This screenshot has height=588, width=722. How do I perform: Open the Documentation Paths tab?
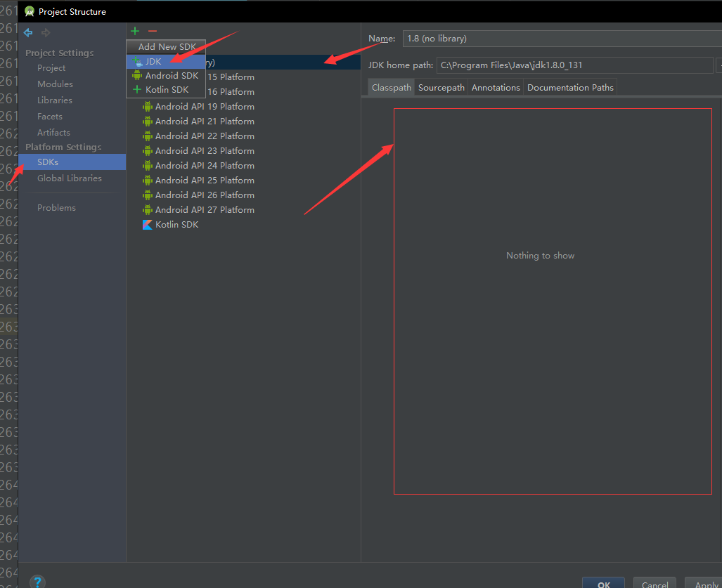tap(570, 87)
